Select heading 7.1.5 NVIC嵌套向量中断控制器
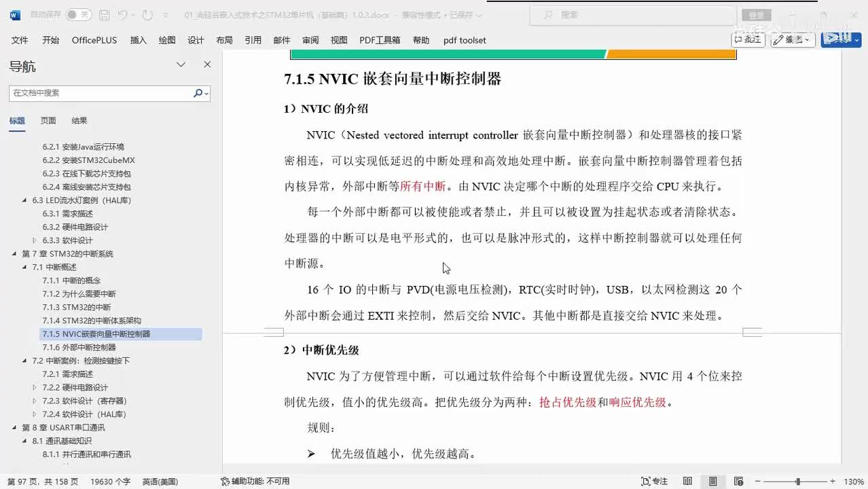The width and height of the screenshot is (868, 489). [x=96, y=334]
